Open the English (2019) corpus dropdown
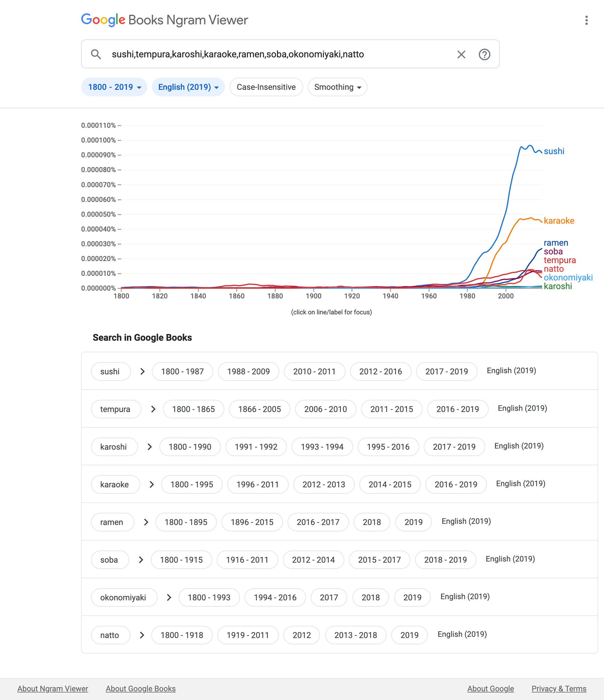Image resolution: width=604 pixels, height=700 pixels. [188, 87]
